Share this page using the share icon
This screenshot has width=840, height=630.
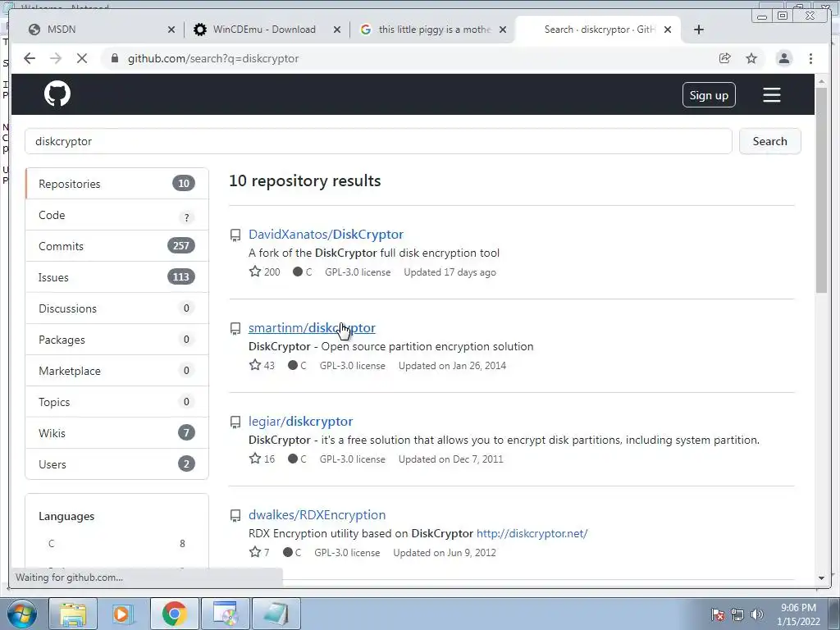(725, 58)
